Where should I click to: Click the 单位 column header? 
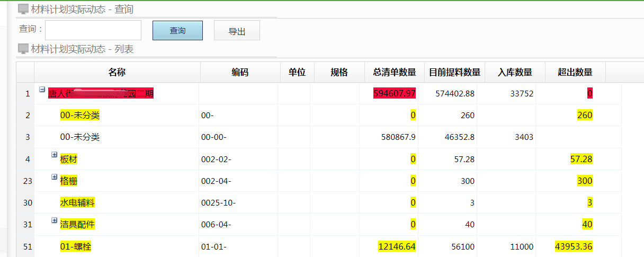(x=297, y=72)
